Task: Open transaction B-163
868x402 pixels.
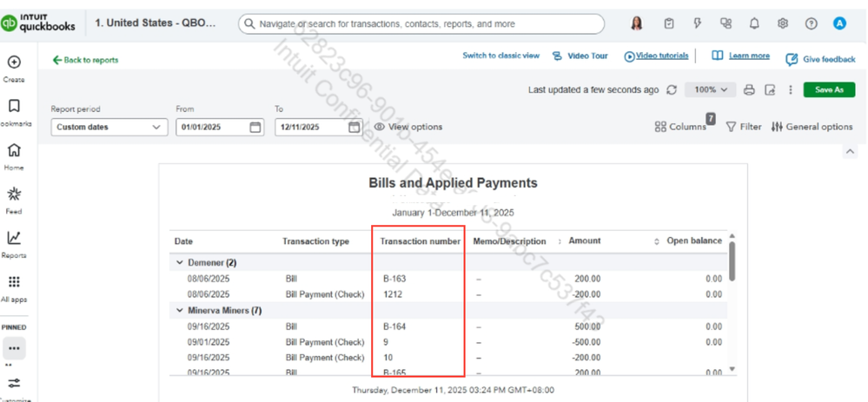Action: click(x=394, y=280)
